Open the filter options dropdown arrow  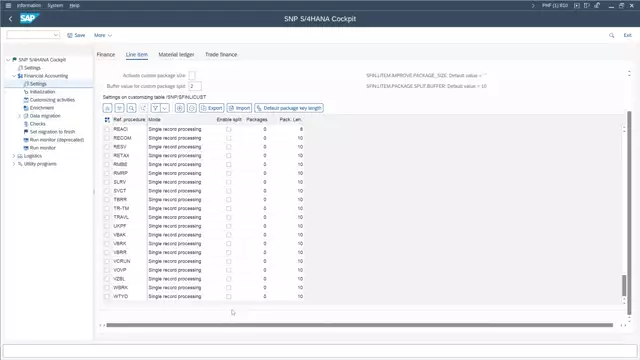click(x=164, y=108)
